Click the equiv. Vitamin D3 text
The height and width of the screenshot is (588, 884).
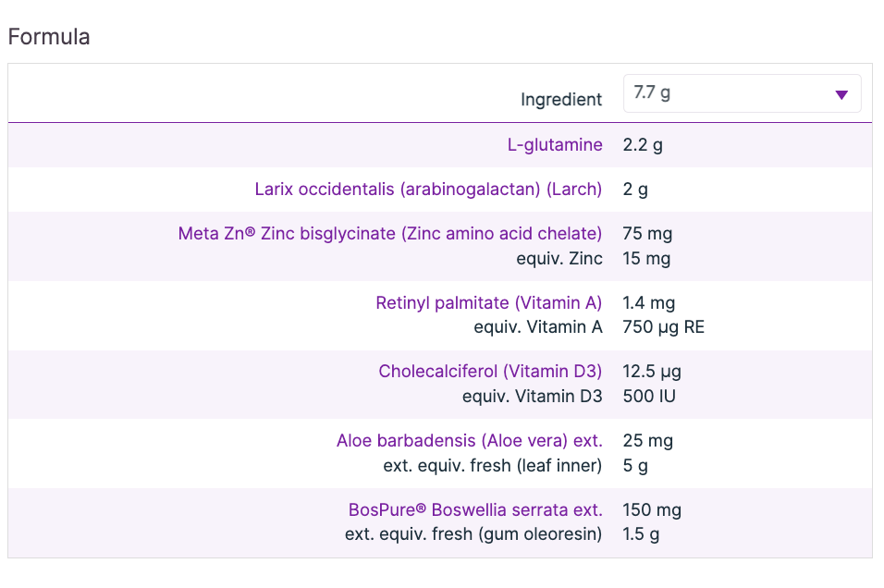tap(532, 396)
